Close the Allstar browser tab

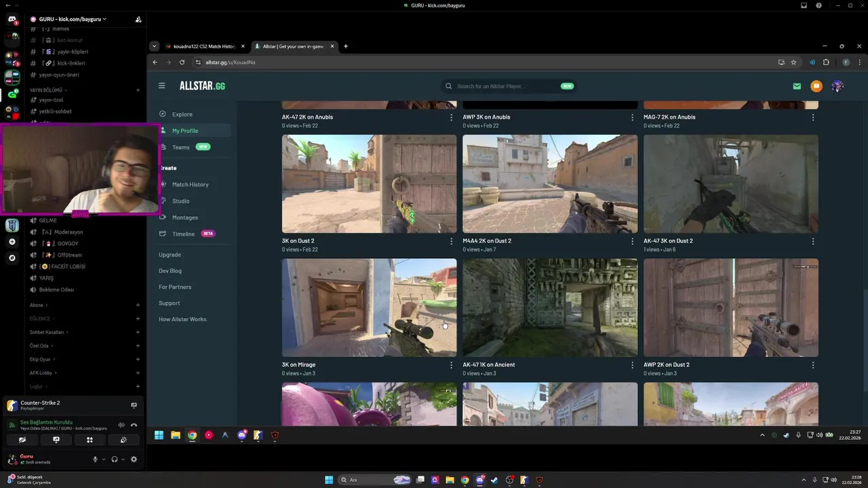332,47
